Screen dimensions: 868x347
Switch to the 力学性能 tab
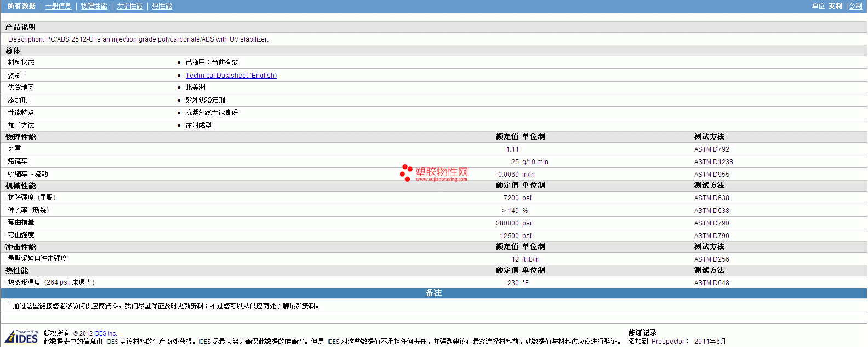[x=129, y=6]
